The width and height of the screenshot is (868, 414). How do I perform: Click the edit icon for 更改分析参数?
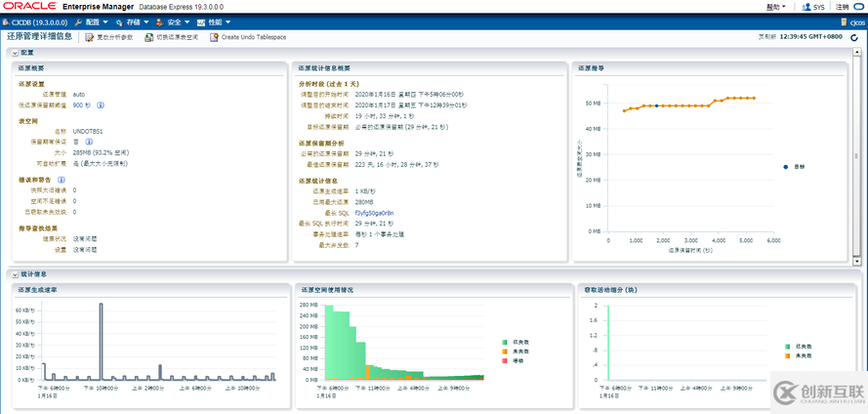(90, 38)
